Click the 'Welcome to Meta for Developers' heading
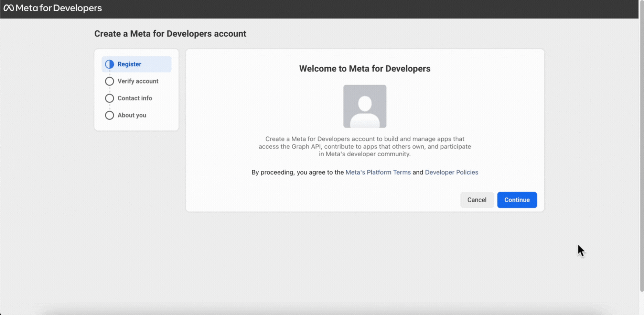Image resolution: width=644 pixels, height=315 pixels. [365, 69]
